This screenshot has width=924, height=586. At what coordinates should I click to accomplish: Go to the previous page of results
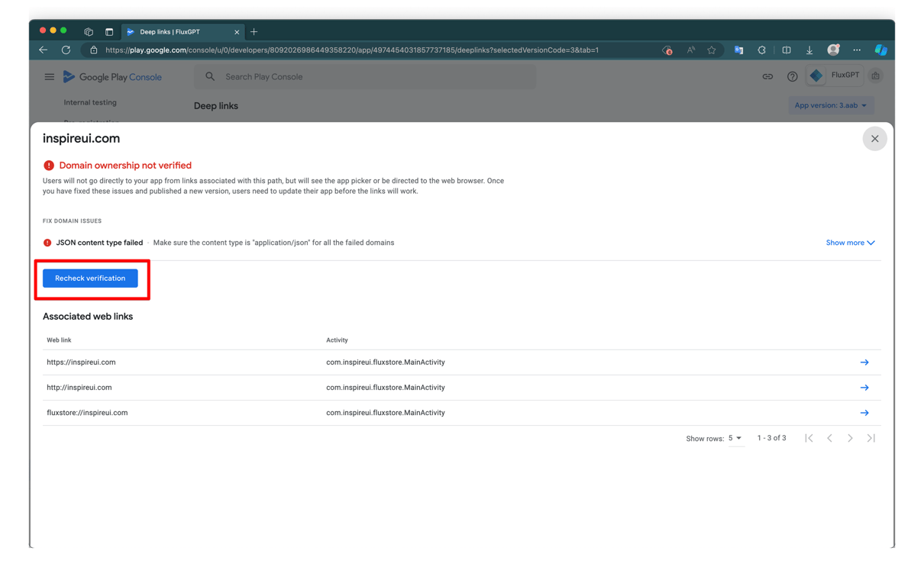(830, 438)
